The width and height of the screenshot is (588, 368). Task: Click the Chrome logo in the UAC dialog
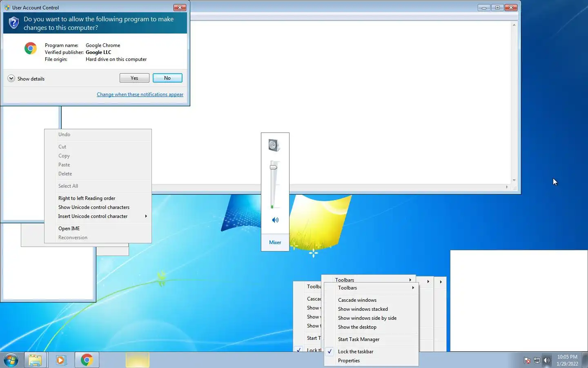31,49
